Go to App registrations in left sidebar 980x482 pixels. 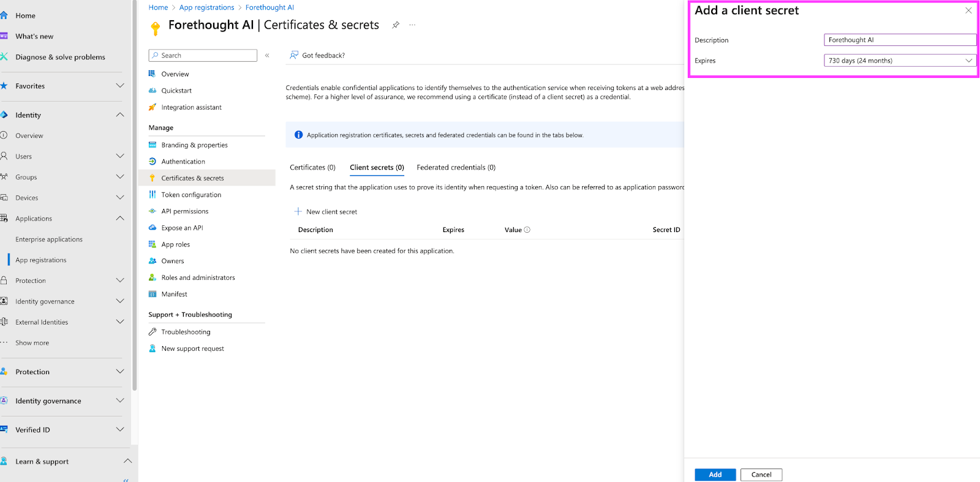[x=41, y=260]
